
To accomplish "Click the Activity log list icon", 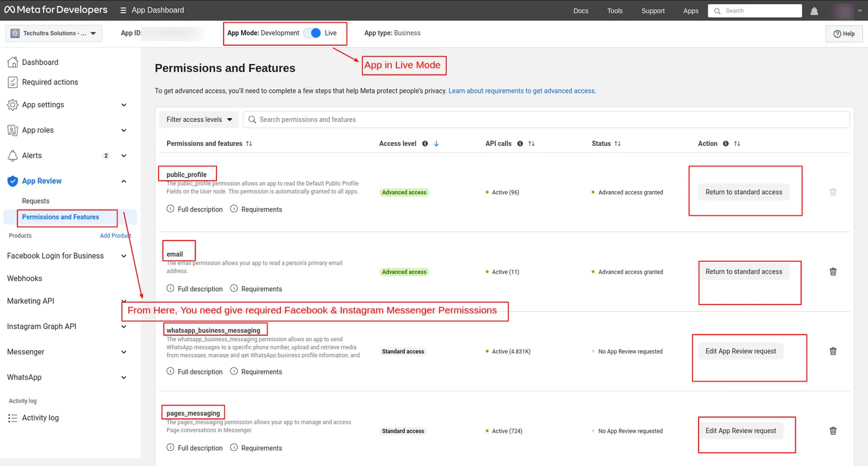I will click(12, 418).
